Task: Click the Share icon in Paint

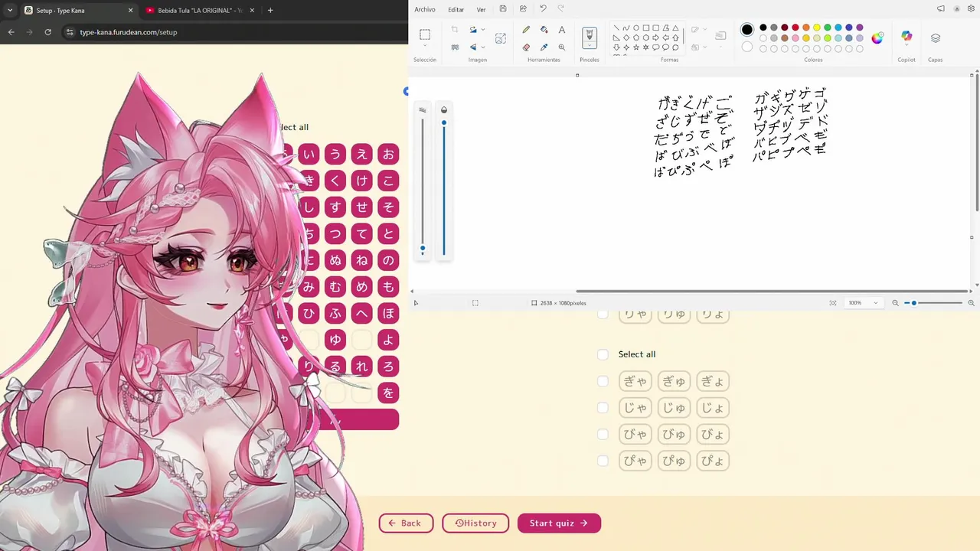Action: point(523,9)
